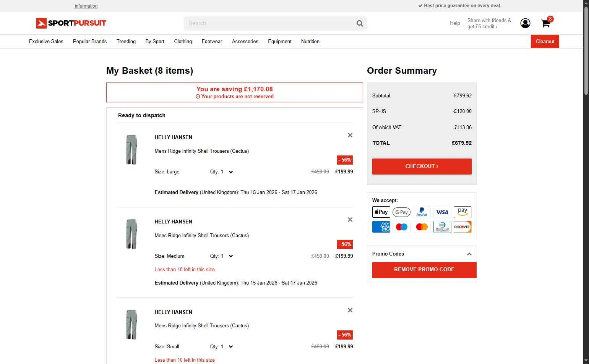Click the Mastercard payment icon
589x364 pixels.
(x=422, y=227)
